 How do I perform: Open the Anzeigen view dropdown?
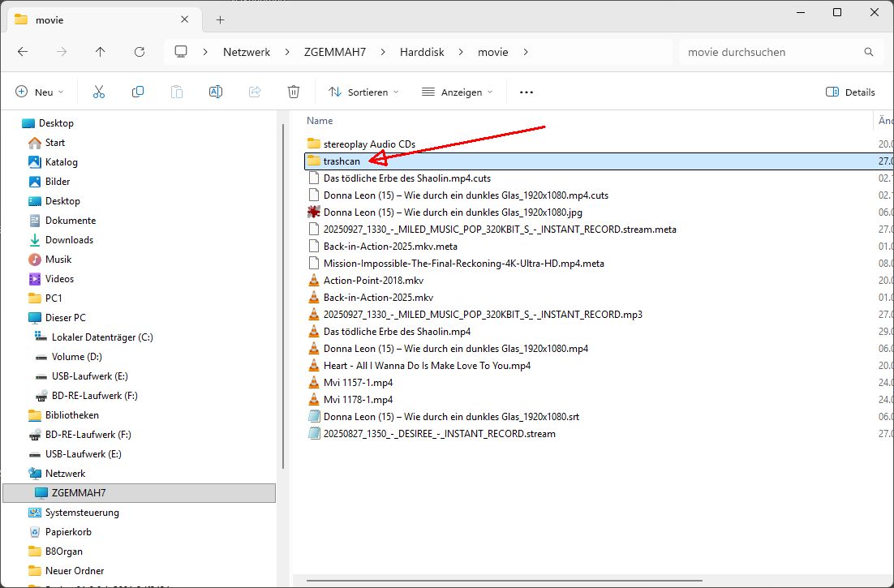coord(457,92)
